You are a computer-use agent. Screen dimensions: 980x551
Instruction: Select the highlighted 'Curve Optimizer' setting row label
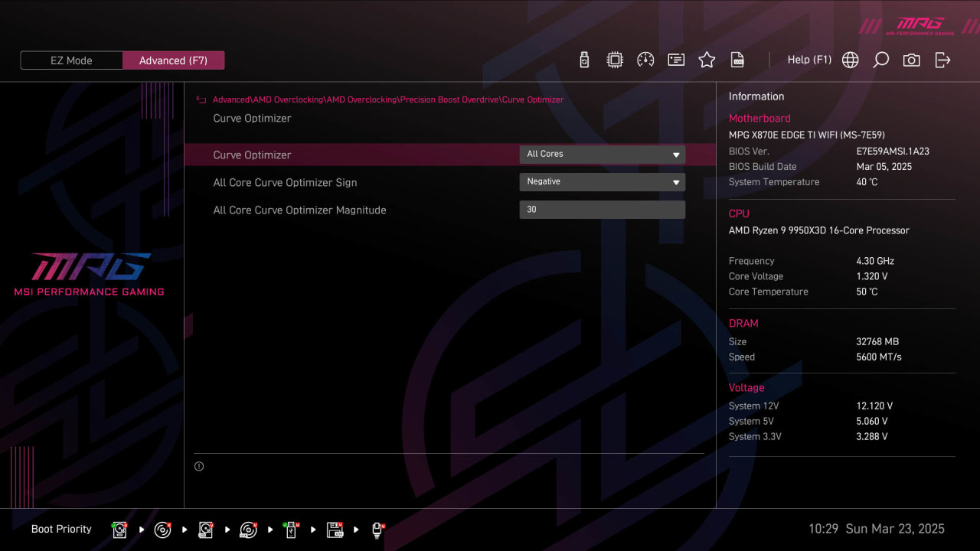pyautogui.click(x=252, y=155)
